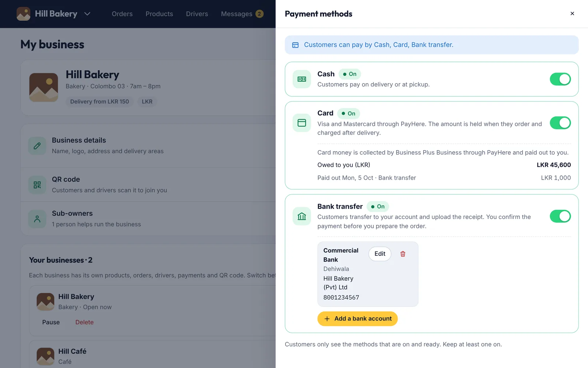Click the Hill Bakery profile picture
This screenshot has width=588, height=368.
tap(44, 88)
